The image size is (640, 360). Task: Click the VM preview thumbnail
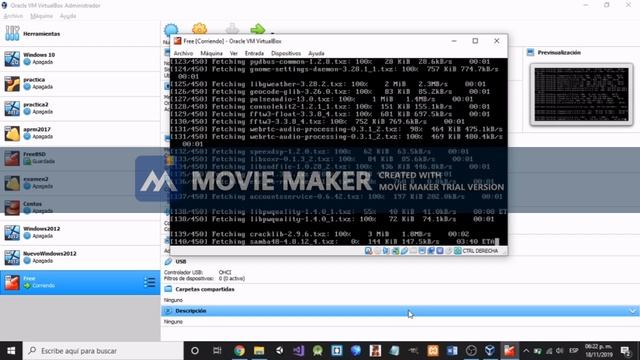point(581,94)
